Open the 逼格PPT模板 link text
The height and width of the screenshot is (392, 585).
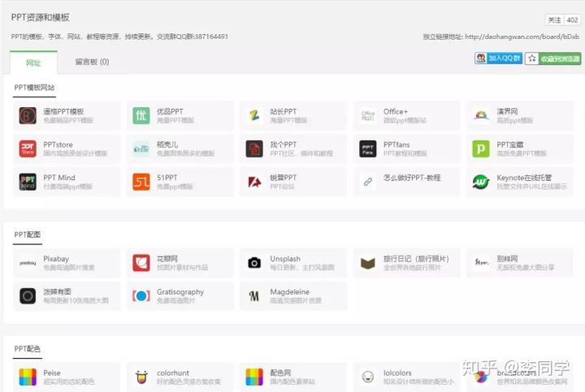(63, 111)
